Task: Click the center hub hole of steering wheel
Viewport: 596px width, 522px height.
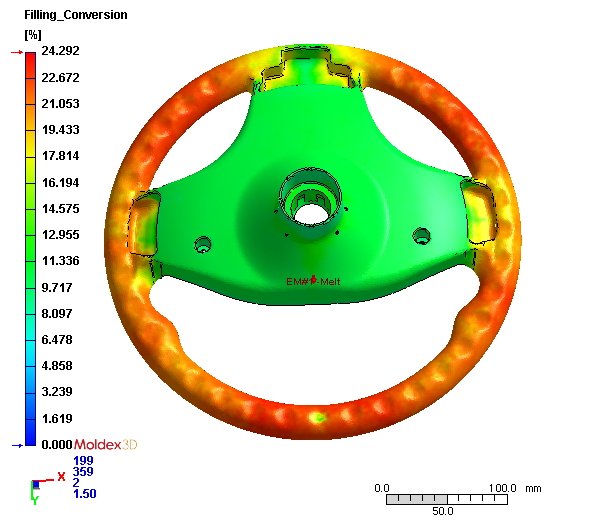Action: 311,214
